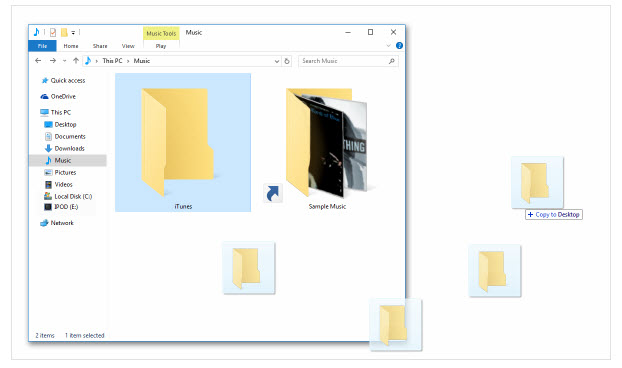The height and width of the screenshot is (368, 622).
Task: Select the iTunes folder
Action: coord(183,142)
